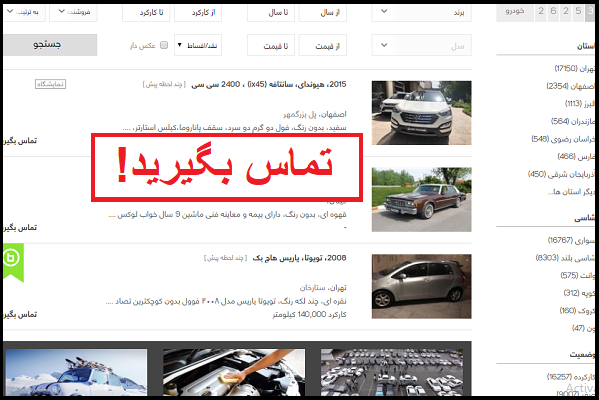Tick the 'عکس دار' (with photo) checkbox
599x400 pixels.
164,45
